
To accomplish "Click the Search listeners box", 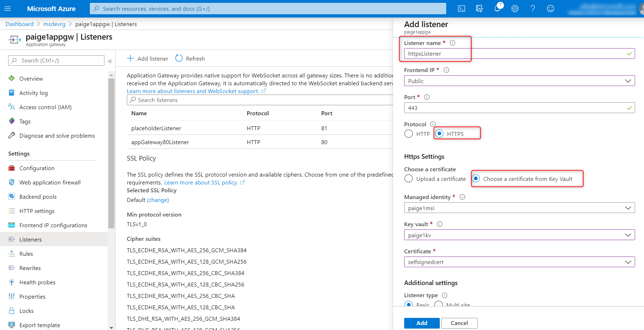I will pos(260,100).
